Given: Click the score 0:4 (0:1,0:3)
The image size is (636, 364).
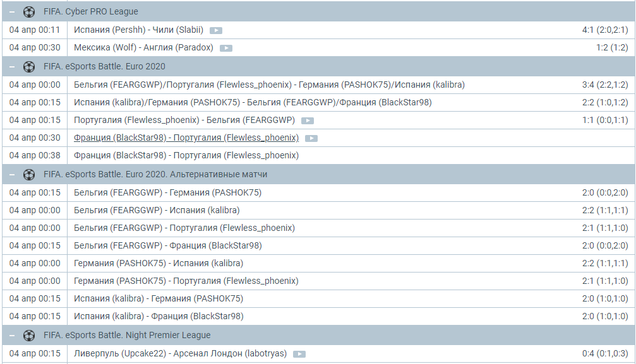Looking at the screenshot, I should click(x=605, y=353).
